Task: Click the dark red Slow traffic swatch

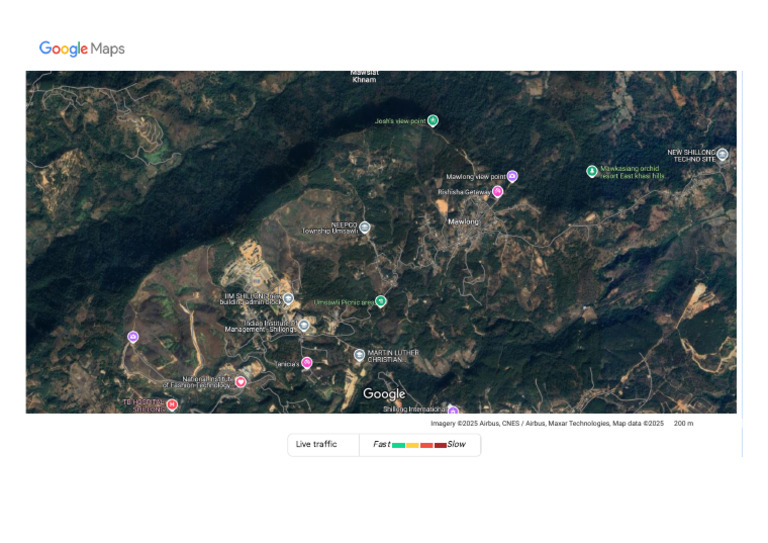Action: tap(440, 445)
